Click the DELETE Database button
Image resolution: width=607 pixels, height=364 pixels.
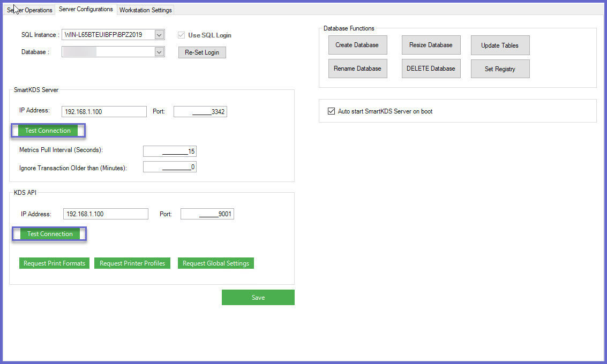point(431,69)
